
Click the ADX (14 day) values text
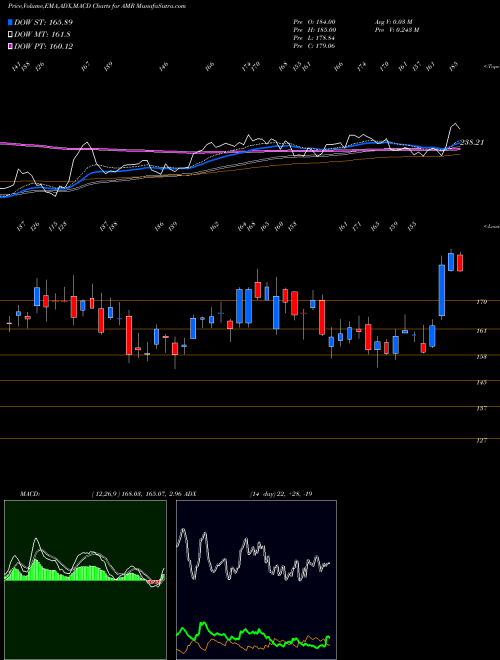[281, 494]
